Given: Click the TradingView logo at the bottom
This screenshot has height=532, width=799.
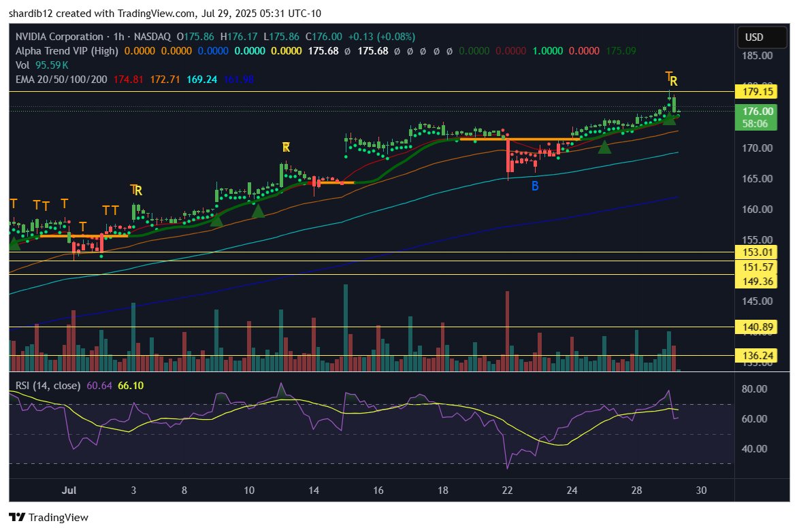Looking at the screenshot, I should coord(49,517).
